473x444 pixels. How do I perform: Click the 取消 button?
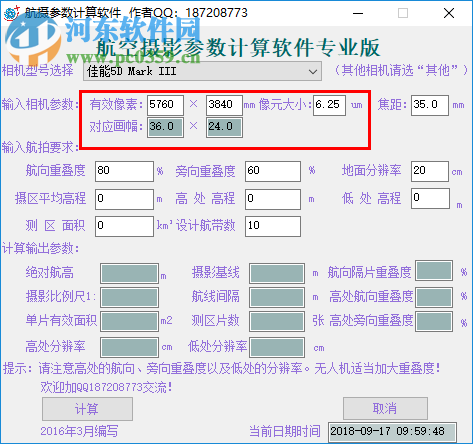(x=385, y=408)
